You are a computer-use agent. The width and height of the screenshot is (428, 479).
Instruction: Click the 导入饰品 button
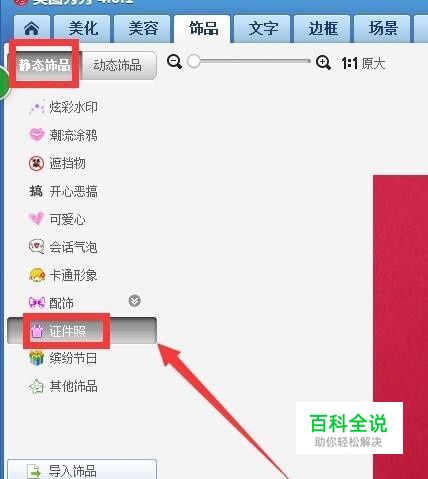[82, 470]
